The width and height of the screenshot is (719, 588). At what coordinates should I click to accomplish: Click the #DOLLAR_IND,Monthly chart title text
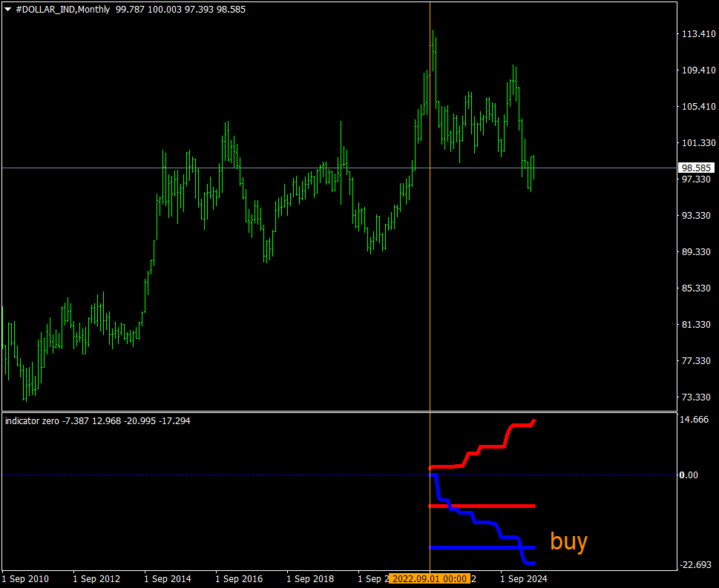pyautogui.click(x=62, y=10)
